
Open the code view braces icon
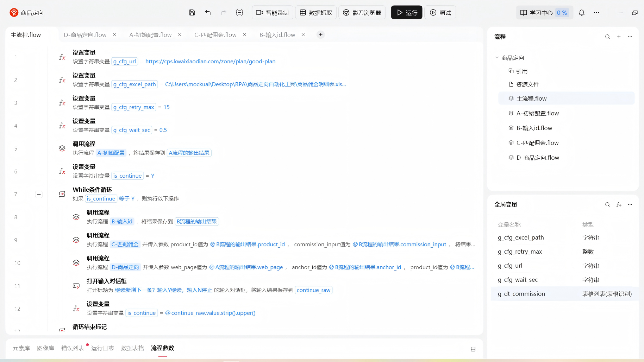tap(239, 13)
